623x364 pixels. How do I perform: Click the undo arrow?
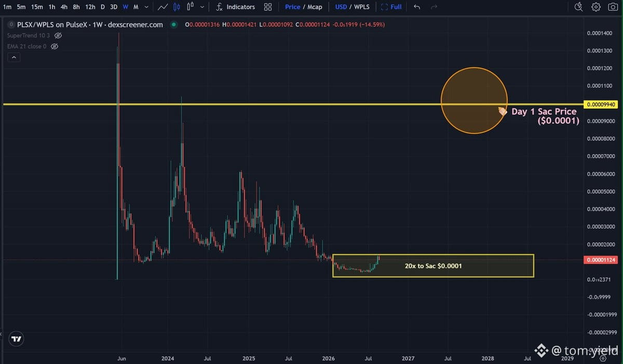tap(417, 7)
